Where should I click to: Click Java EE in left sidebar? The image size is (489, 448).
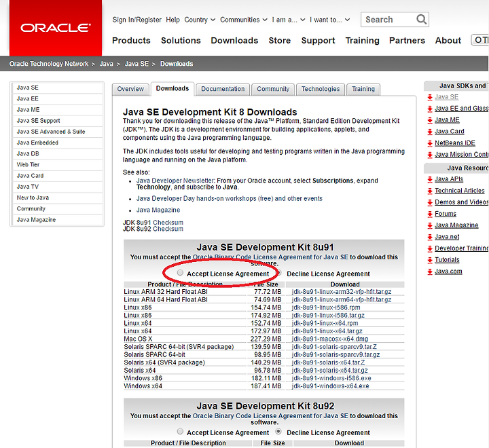point(57,99)
